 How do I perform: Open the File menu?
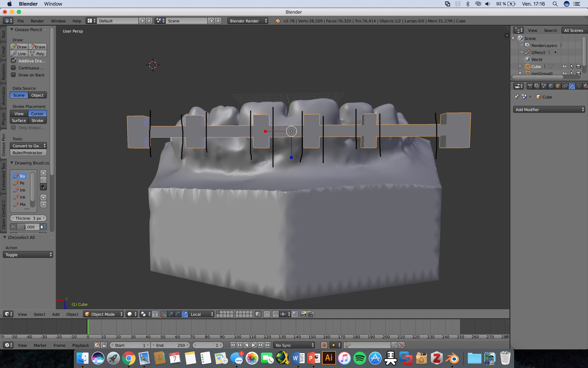(21, 21)
